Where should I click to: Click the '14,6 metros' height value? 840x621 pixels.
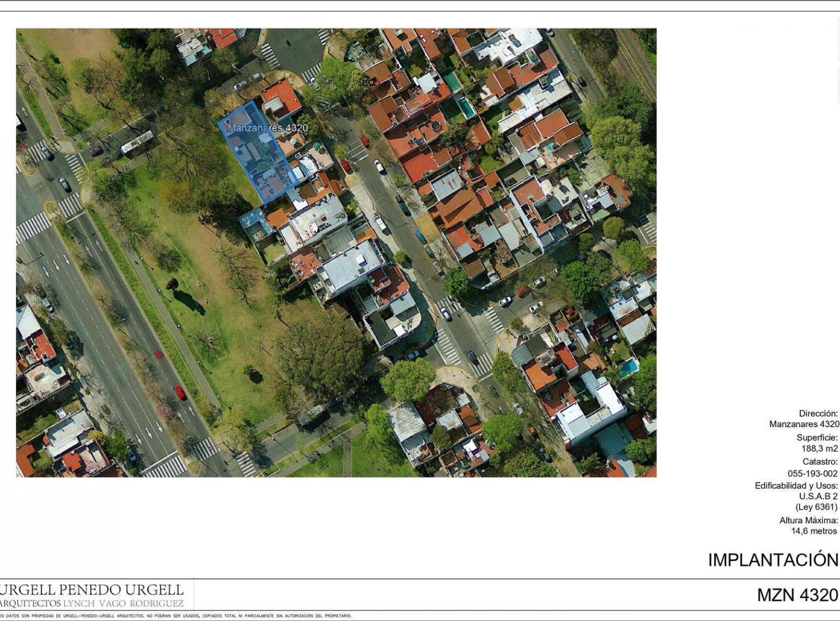tap(814, 531)
